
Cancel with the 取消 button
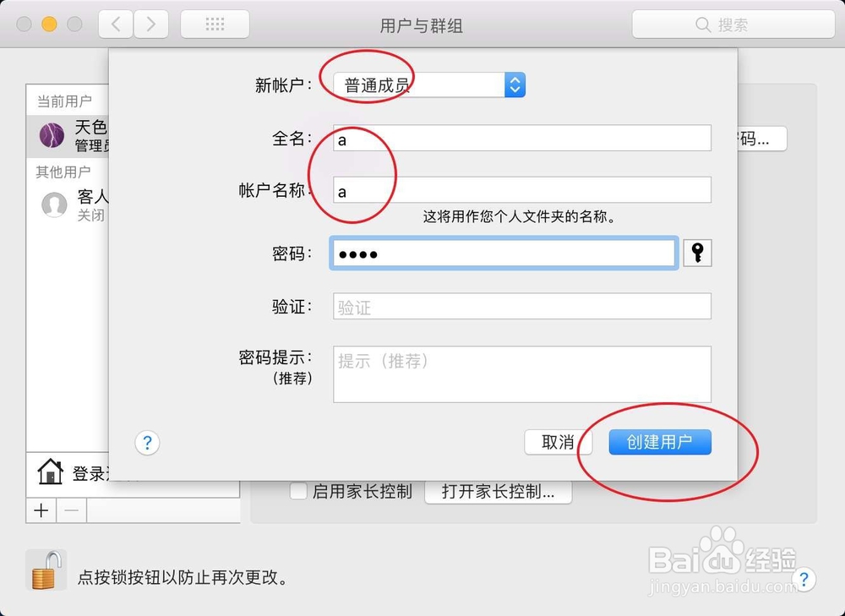558,442
